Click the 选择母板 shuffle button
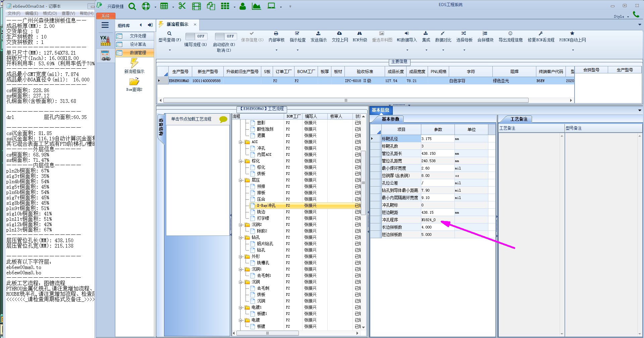Screen dimensions: 644x338 464,37
